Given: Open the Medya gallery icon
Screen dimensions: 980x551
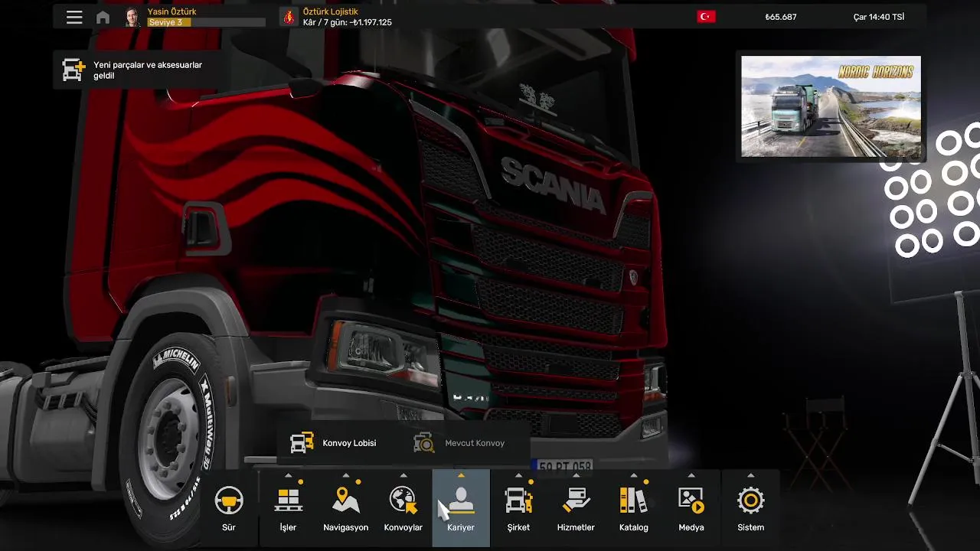Looking at the screenshot, I should point(691,500).
